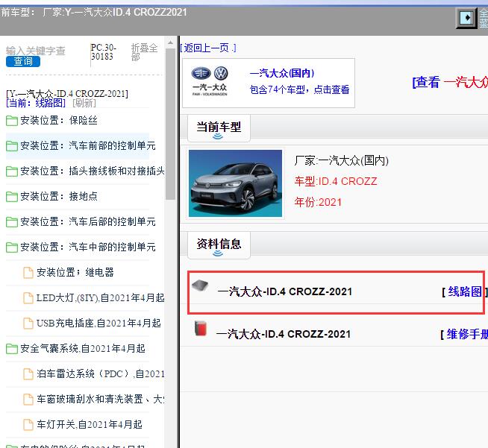Click the 当前：线路图 link
The height and width of the screenshot is (448, 488).
pyautogui.click(x=36, y=103)
